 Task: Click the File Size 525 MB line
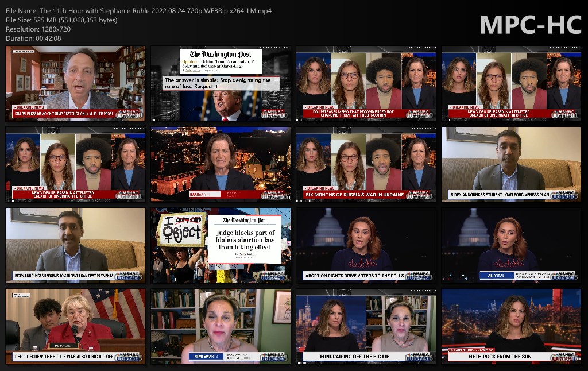pyautogui.click(x=61, y=20)
